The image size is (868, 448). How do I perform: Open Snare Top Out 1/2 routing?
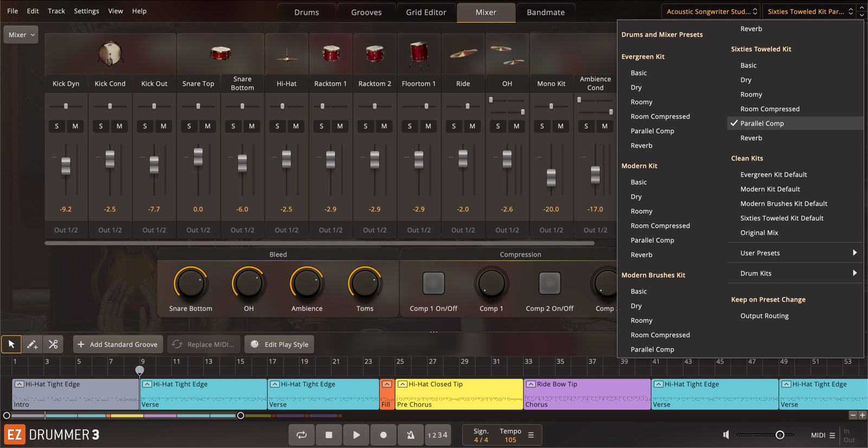point(199,230)
